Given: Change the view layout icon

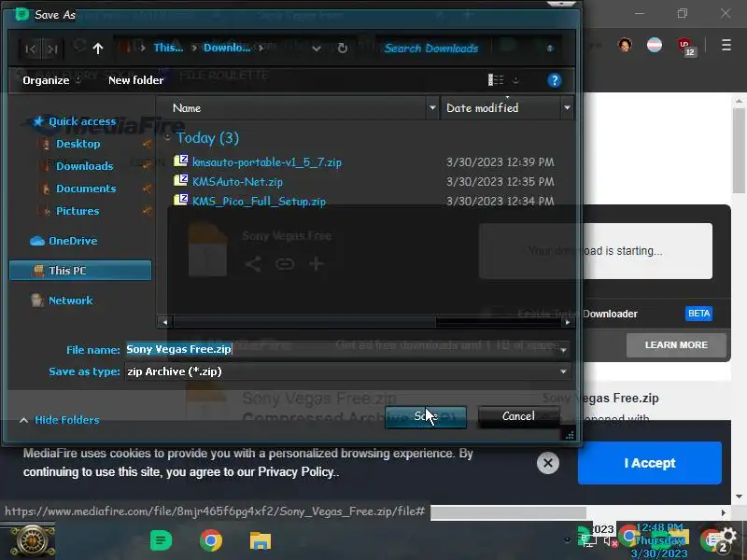Looking at the screenshot, I should pyautogui.click(x=496, y=80).
